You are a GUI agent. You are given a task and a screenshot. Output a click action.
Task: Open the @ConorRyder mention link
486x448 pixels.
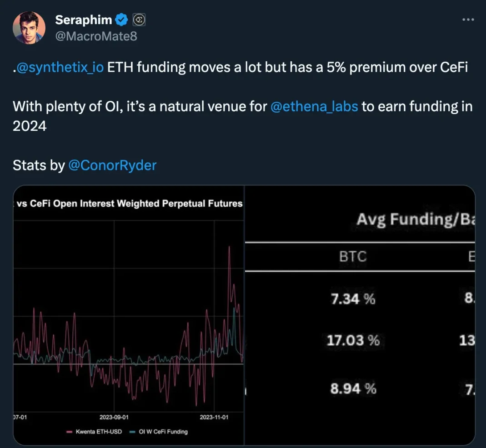coord(112,165)
